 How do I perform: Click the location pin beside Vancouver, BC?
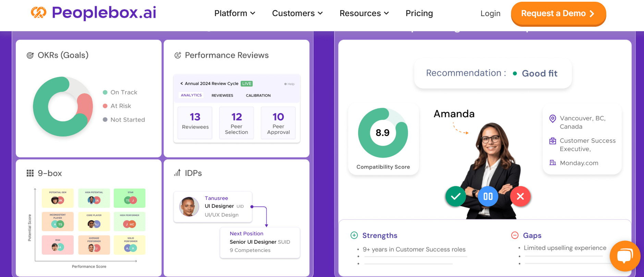coord(552,119)
